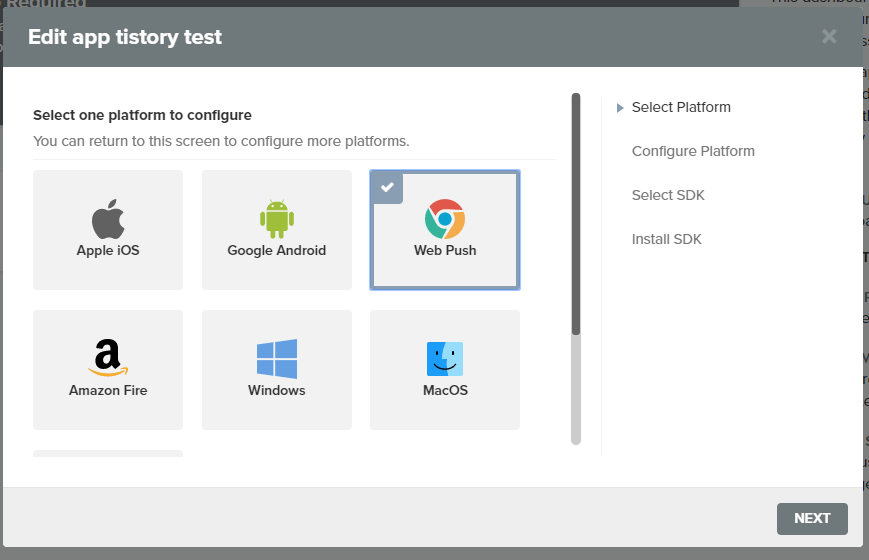Viewport: 869px width, 560px height.
Task: Click the 'Web Push' label text
Action: tap(445, 251)
